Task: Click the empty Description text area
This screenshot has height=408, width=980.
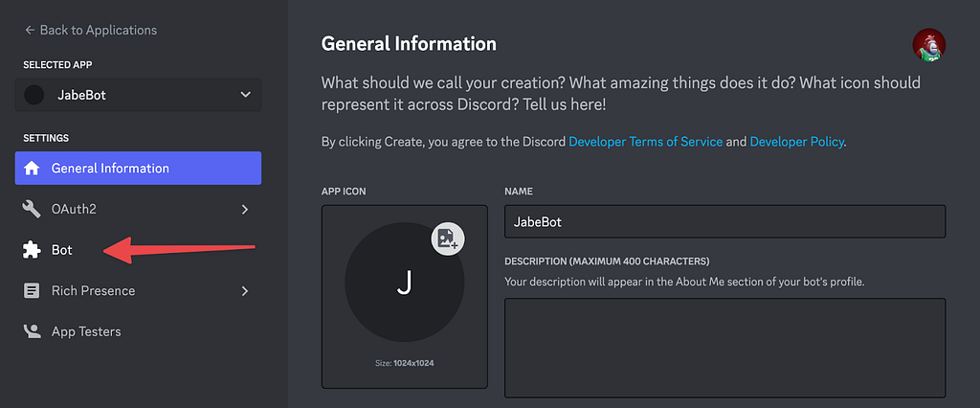Action: click(x=725, y=348)
